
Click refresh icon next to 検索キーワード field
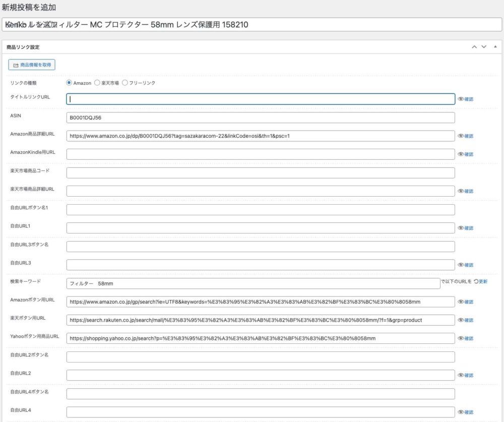click(476, 281)
